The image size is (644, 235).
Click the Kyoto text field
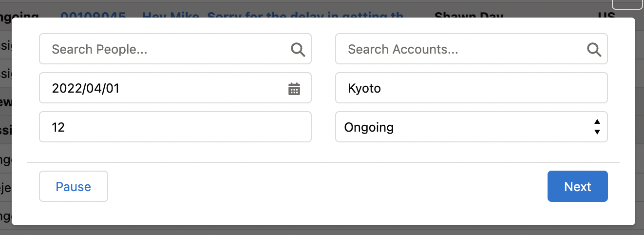(471, 88)
